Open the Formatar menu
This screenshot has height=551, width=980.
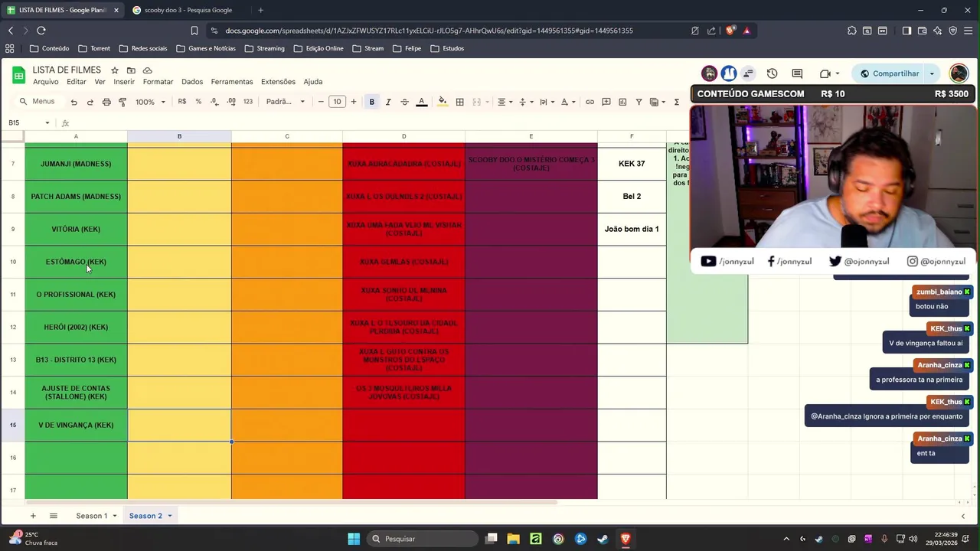[158, 82]
